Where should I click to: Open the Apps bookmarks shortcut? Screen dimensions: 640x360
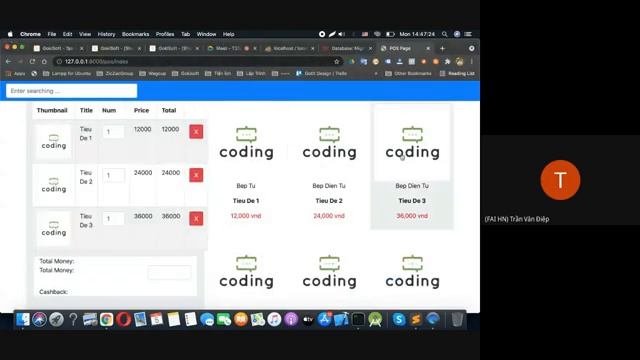[x=16, y=73]
